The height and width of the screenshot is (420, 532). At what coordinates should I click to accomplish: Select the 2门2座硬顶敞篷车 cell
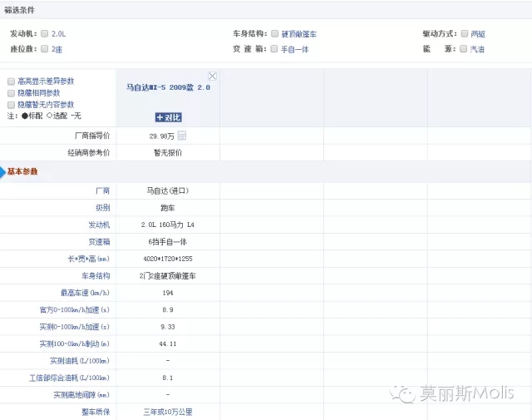pos(168,275)
